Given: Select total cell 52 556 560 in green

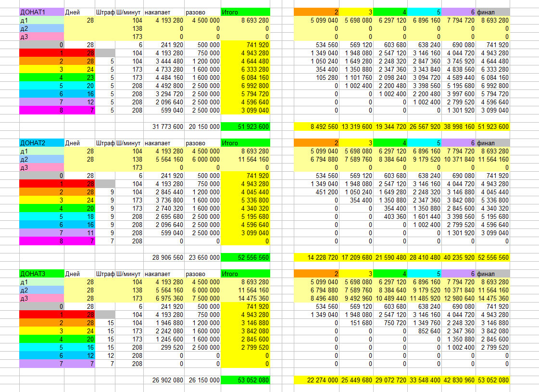Looking at the screenshot, I should pyautogui.click(x=245, y=257).
